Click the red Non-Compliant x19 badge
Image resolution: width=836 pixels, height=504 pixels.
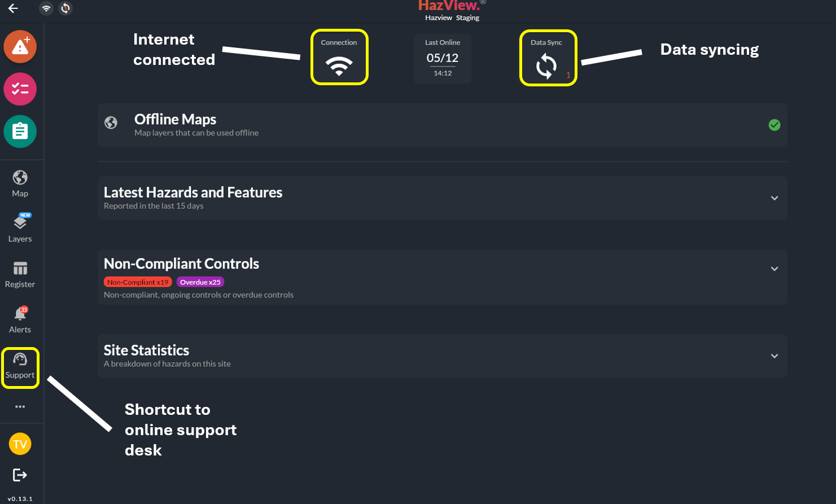(138, 282)
